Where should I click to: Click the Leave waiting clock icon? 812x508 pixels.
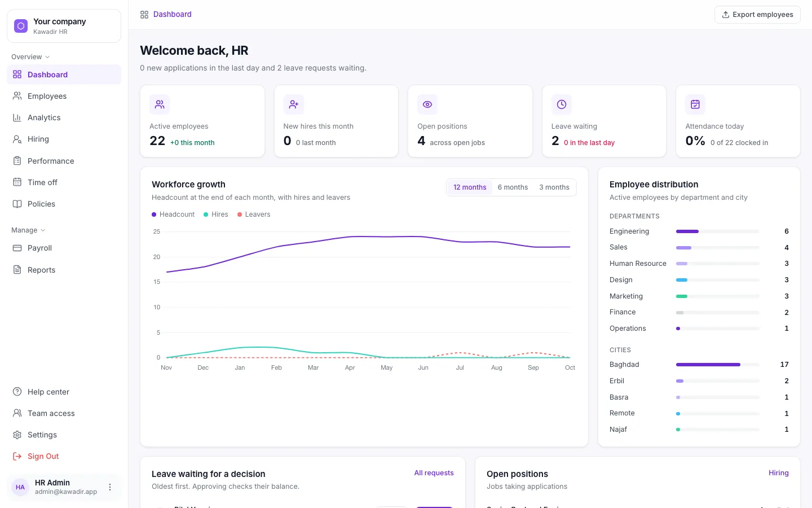[x=562, y=104]
